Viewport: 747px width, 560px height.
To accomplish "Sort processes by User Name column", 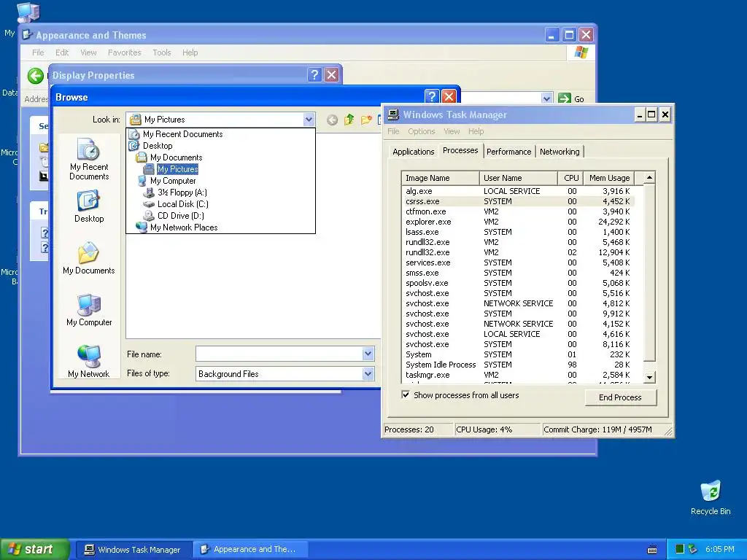I will pos(519,178).
